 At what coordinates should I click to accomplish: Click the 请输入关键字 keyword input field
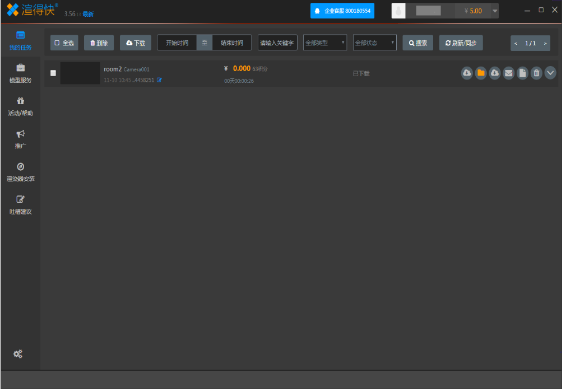click(x=277, y=43)
